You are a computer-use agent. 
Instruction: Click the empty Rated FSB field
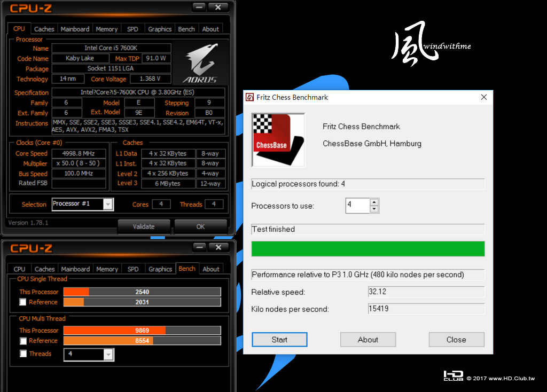click(x=79, y=183)
